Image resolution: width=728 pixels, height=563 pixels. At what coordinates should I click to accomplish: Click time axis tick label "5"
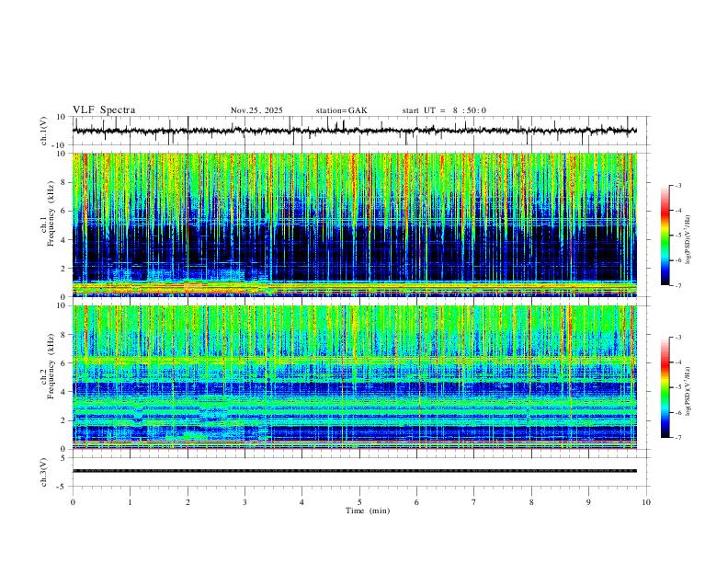[359, 502]
